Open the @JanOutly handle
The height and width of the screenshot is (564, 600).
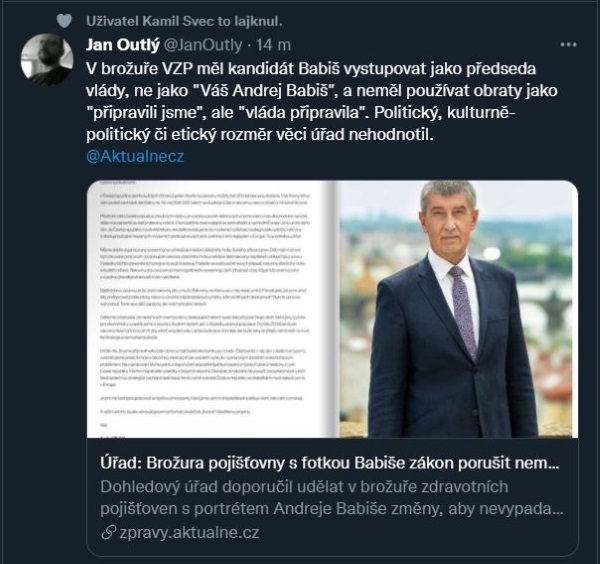(x=203, y=45)
